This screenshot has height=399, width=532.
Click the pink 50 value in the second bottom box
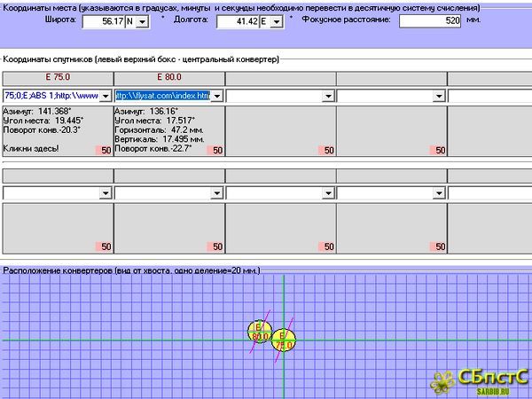click(x=215, y=246)
